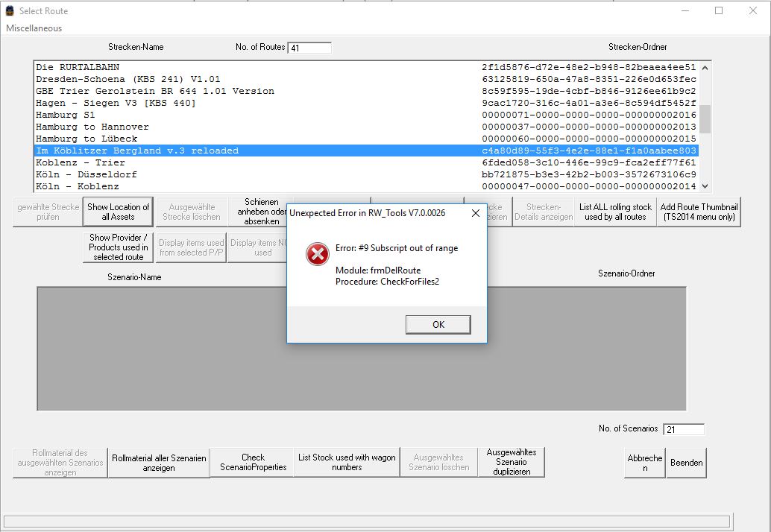Click List ALL rolling stock used by all routes

(615, 212)
